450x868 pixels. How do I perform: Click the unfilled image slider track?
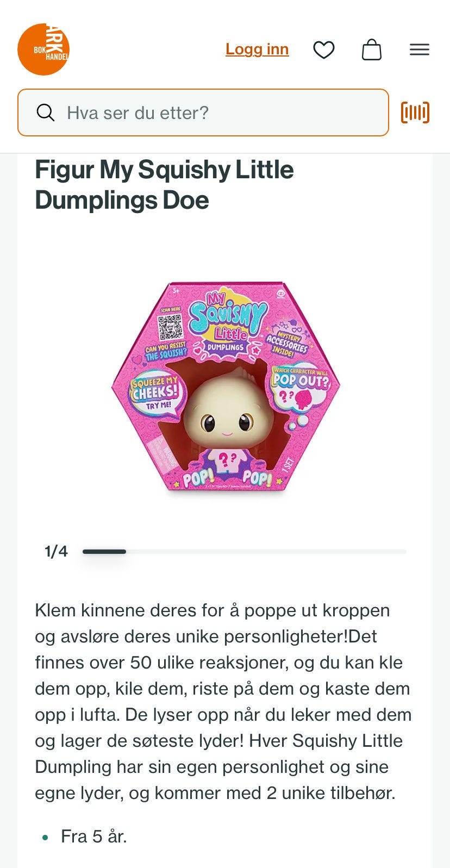click(x=266, y=552)
